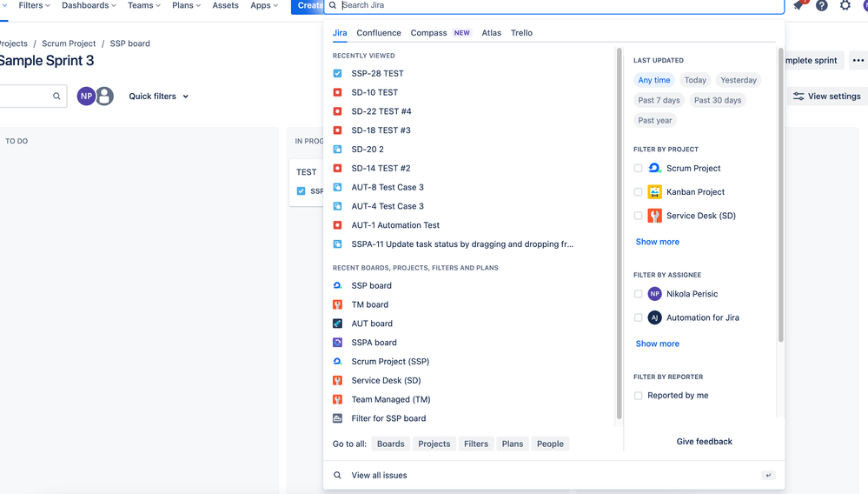Click the results list vertical scrollbar

619,232
